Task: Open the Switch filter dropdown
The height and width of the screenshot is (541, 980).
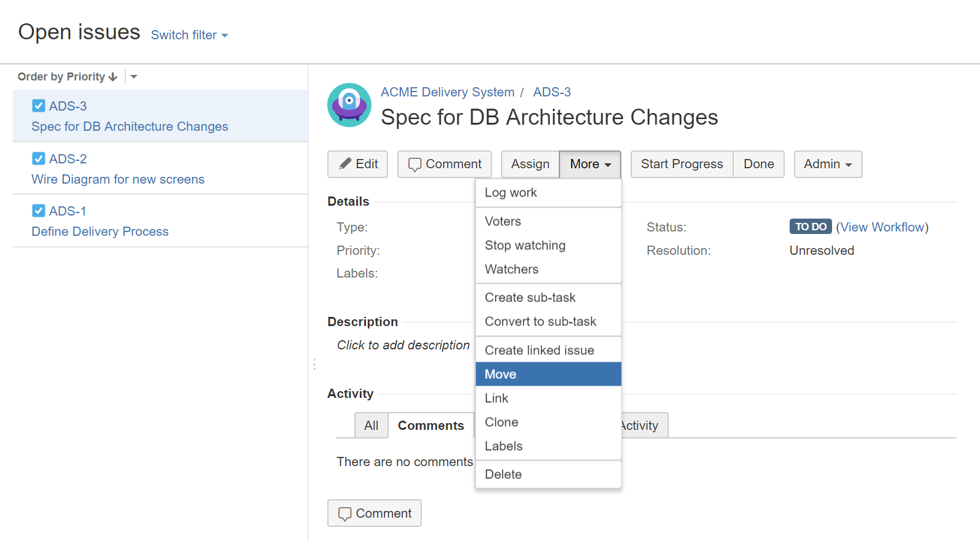Action: click(190, 35)
